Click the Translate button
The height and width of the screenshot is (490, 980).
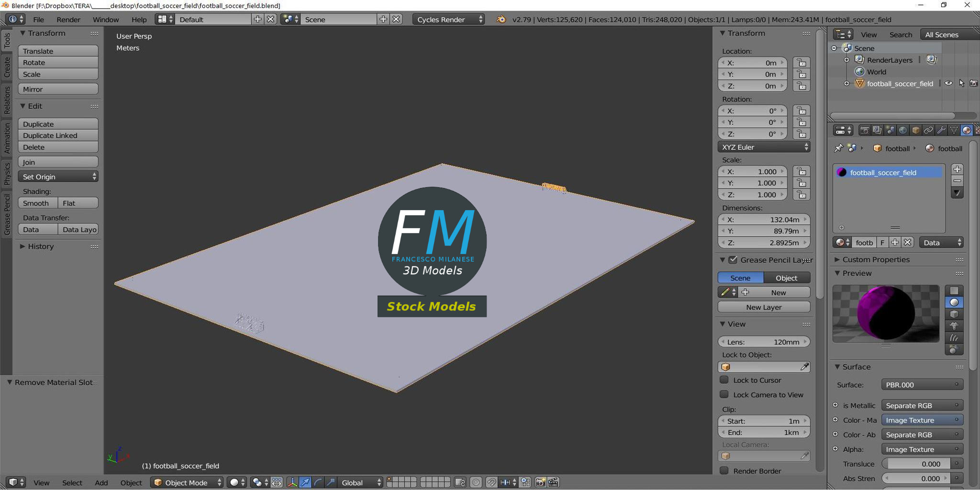click(x=58, y=51)
